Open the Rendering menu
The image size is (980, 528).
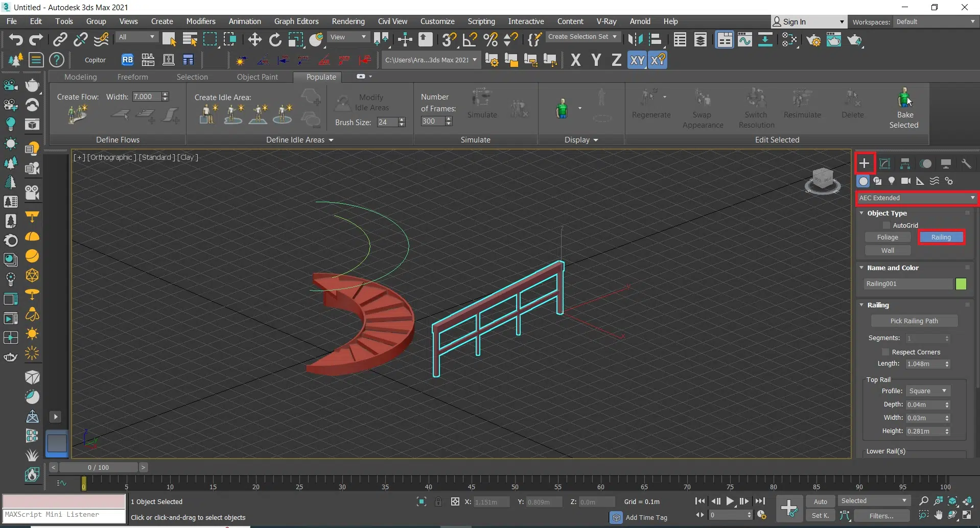(x=348, y=21)
